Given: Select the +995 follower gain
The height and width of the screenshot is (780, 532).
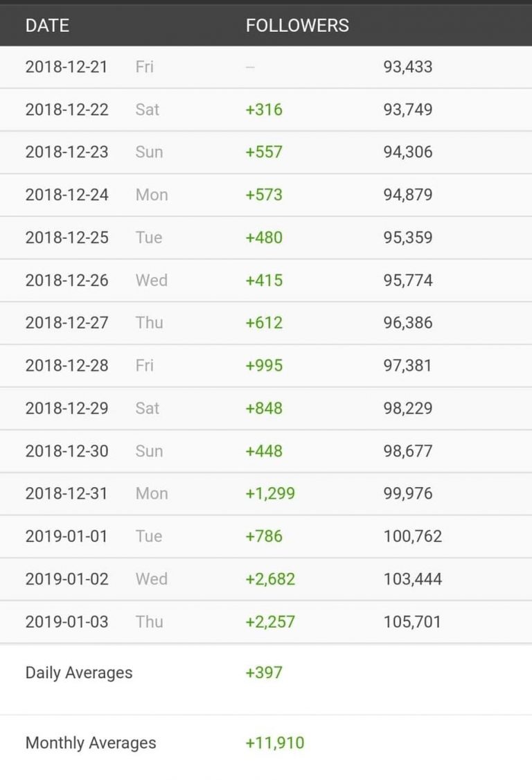Looking at the screenshot, I should click(264, 365).
